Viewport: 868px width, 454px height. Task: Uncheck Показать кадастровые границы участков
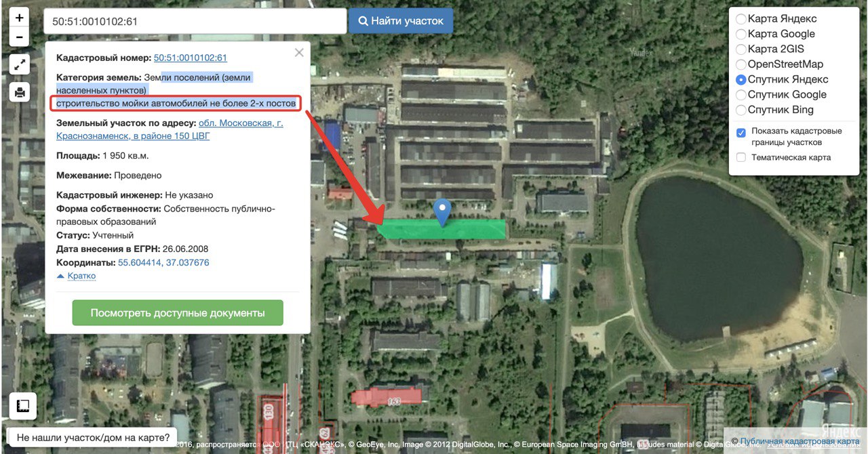coord(741,133)
